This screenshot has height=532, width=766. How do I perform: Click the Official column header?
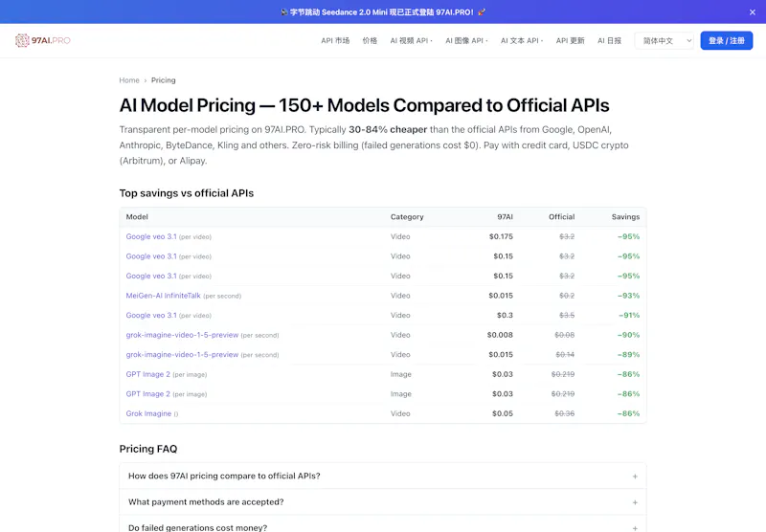click(561, 216)
